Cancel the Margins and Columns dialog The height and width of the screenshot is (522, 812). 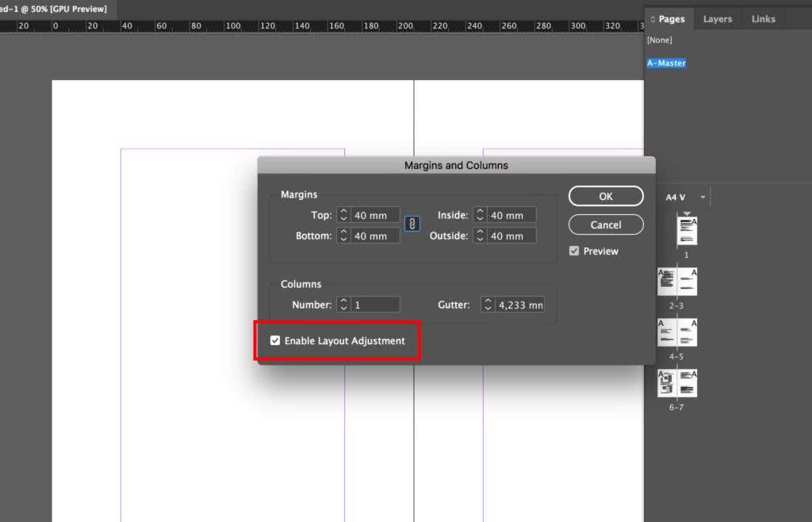[606, 225]
